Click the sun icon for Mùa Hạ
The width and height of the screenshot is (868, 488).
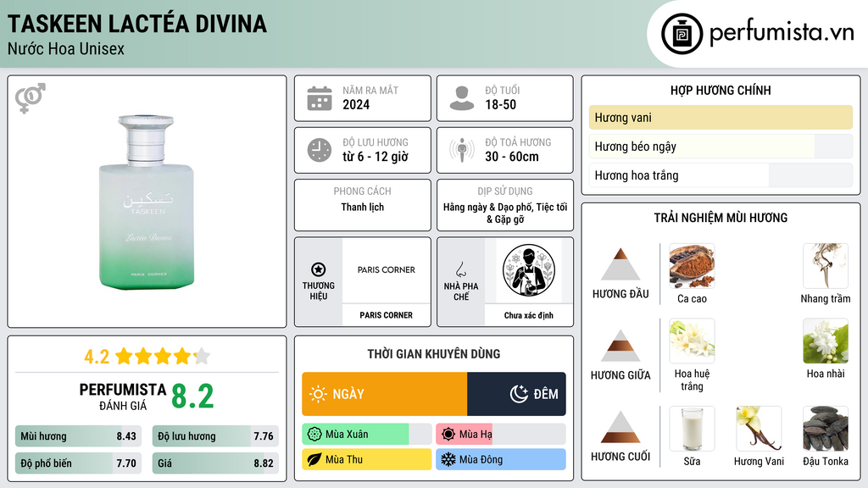pyautogui.click(x=448, y=435)
